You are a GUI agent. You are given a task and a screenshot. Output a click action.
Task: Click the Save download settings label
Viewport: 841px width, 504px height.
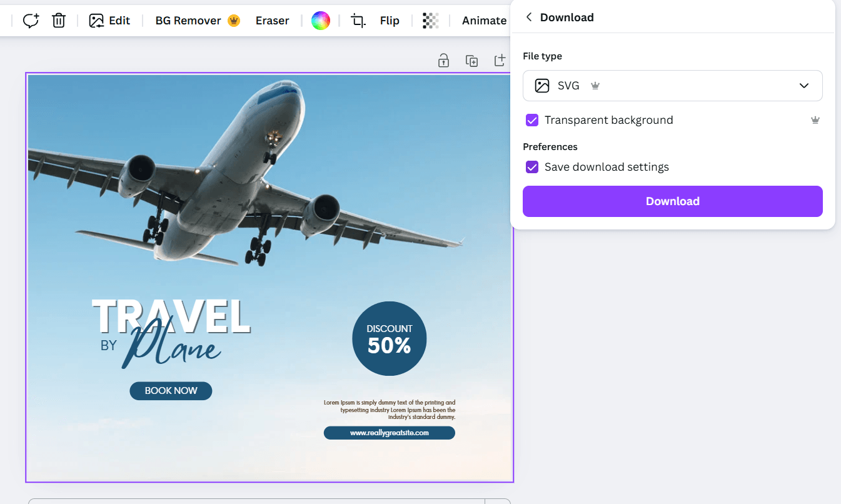(607, 167)
